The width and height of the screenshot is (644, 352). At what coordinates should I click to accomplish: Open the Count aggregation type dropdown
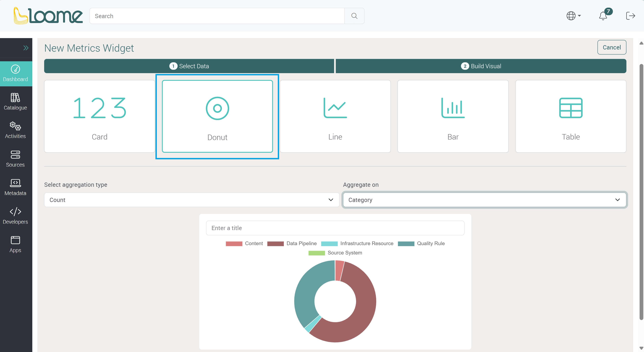[x=191, y=200]
